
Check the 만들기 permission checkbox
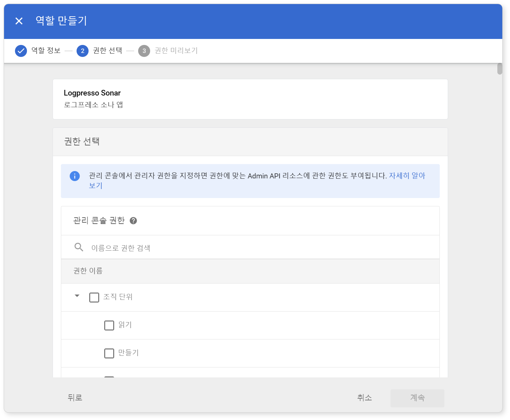[109, 353]
